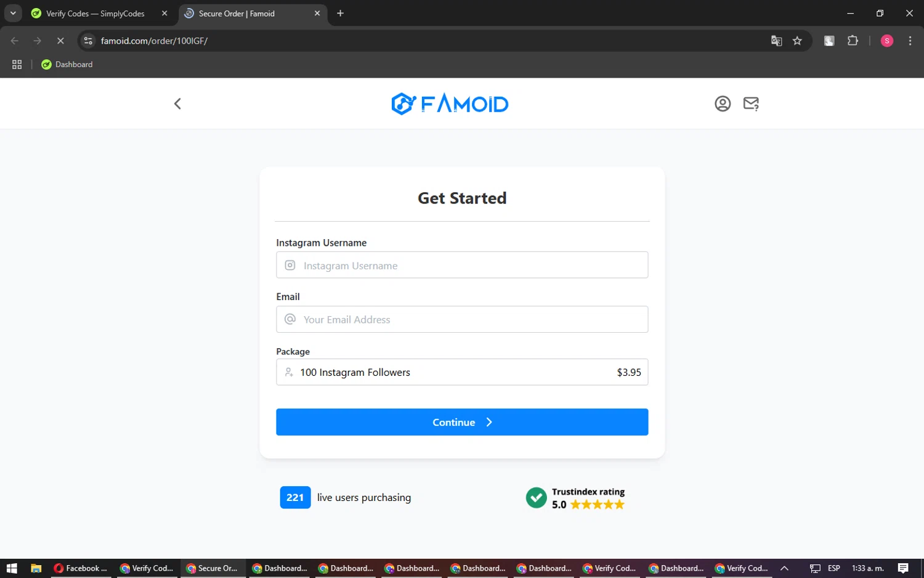Open the Trustindex rating widget
The height and width of the screenshot is (578, 924).
pos(575,498)
